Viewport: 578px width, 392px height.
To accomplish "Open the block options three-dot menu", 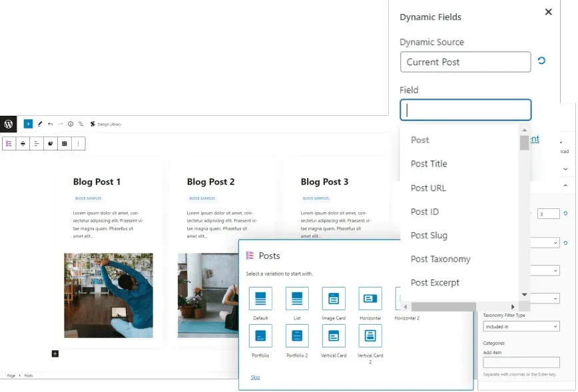I will coord(78,144).
